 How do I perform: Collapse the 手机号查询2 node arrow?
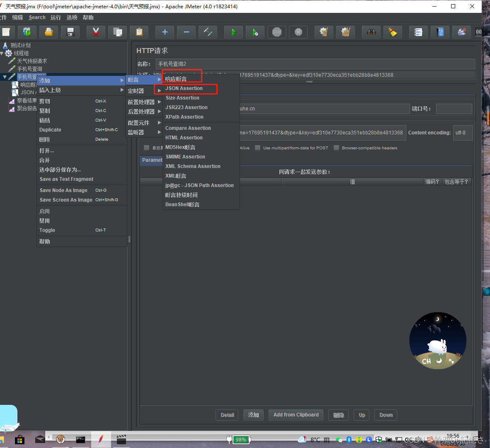coord(5,77)
